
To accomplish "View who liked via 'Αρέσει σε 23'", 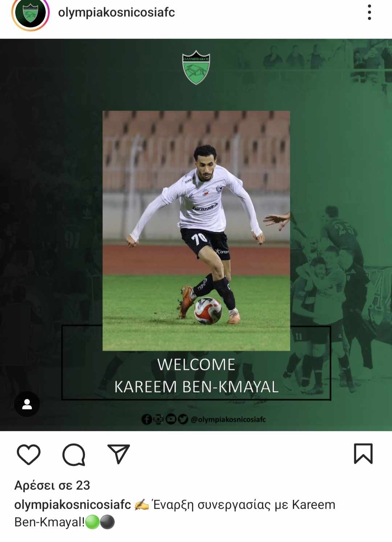I will pos(52,485).
